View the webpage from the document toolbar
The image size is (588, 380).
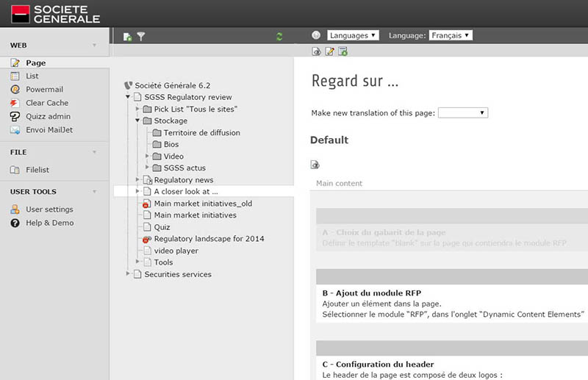[x=316, y=51]
